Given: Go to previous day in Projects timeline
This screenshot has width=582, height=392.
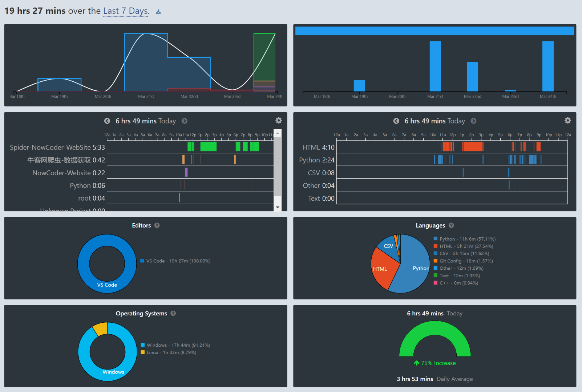Looking at the screenshot, I should click(x=107, y=121).
